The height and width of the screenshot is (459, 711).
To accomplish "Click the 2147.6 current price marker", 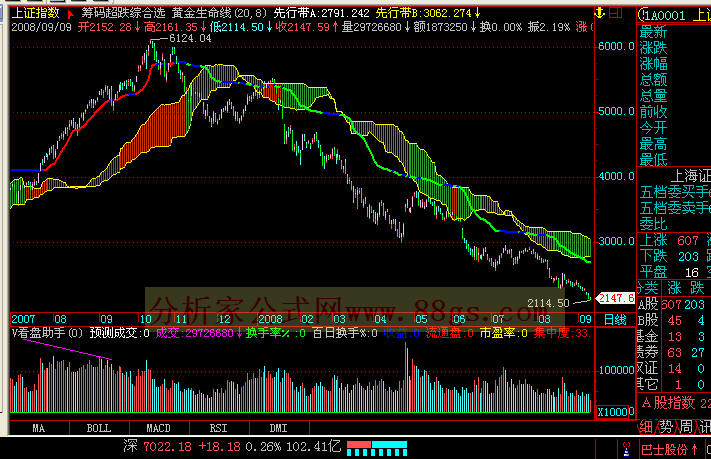I will click(616, 298).
